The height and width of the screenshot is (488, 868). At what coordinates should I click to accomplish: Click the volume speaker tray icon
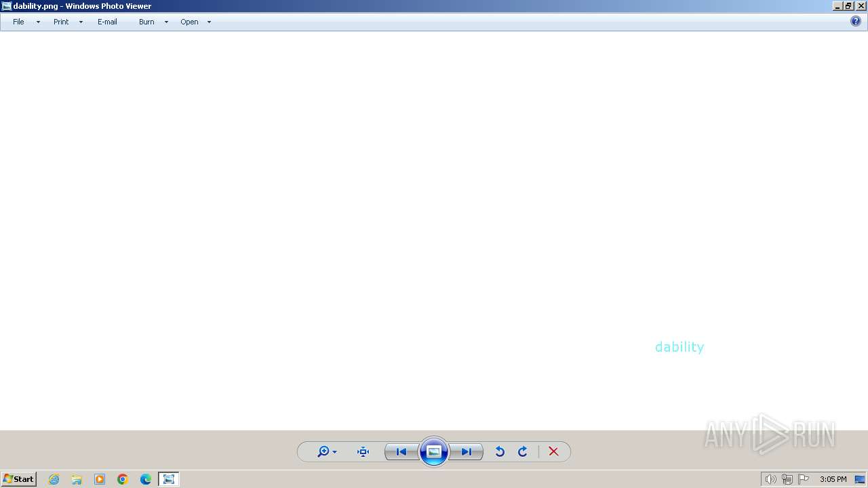point(770,479)
